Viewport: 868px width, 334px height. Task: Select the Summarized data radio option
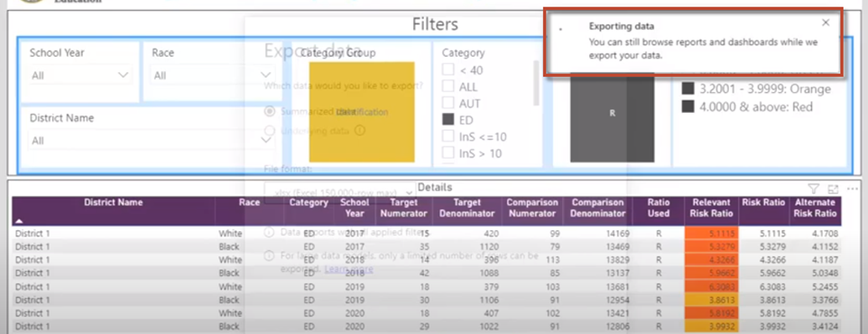[270, 111]
